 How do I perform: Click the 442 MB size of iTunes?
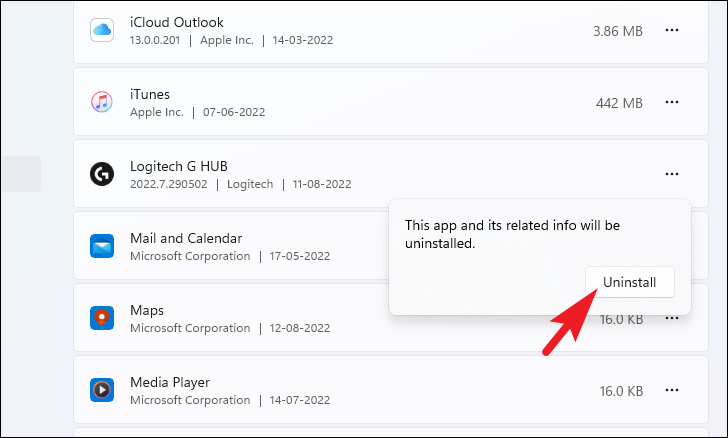tap(619, 103)
